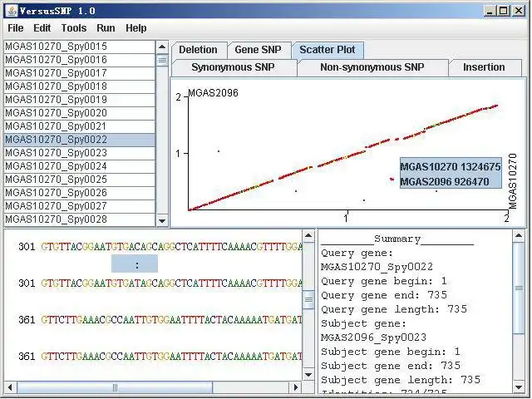Select gene MGAS10270_Spy0021 in the list
The width and height of the screenshot is (532, 399).
tap(80, 126)
